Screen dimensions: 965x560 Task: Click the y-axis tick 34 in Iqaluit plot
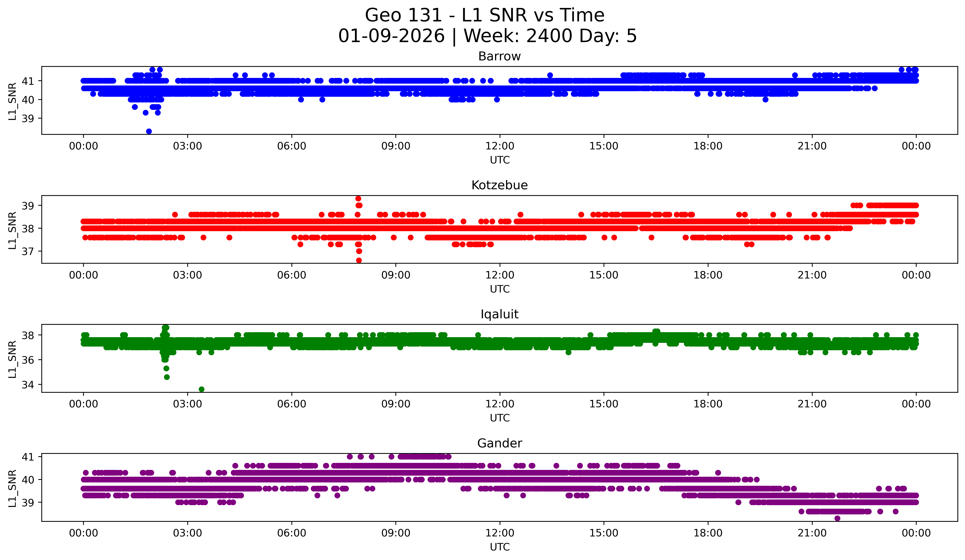click(28, 385)
